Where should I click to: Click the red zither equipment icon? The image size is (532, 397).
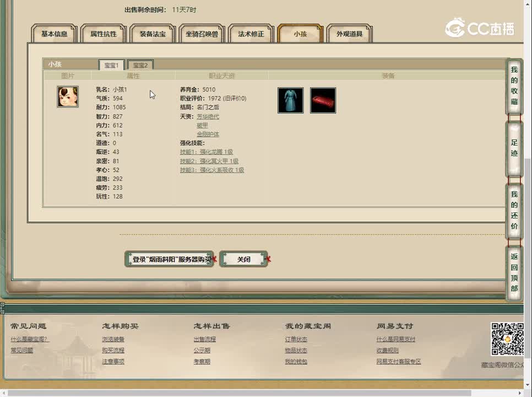pos(323,100)
